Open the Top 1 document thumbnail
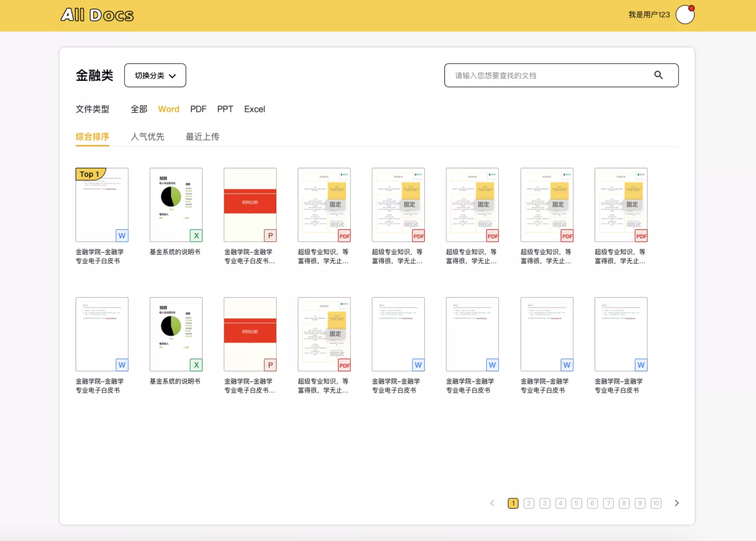The image size is (756, 541). 102,205
